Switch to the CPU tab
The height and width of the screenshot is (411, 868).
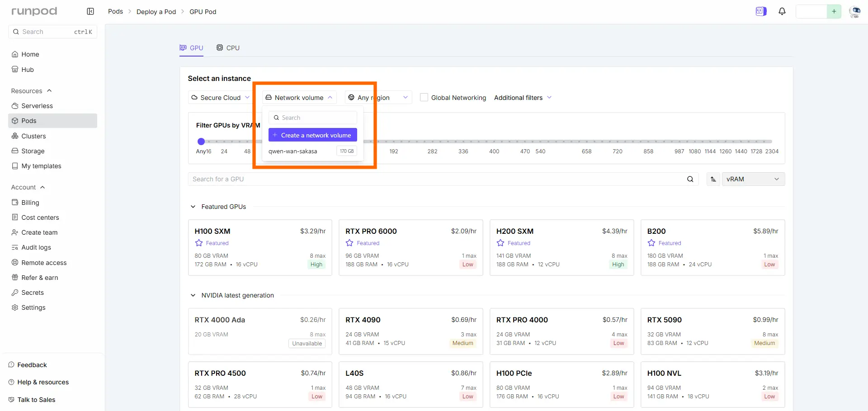coord(228,48)
